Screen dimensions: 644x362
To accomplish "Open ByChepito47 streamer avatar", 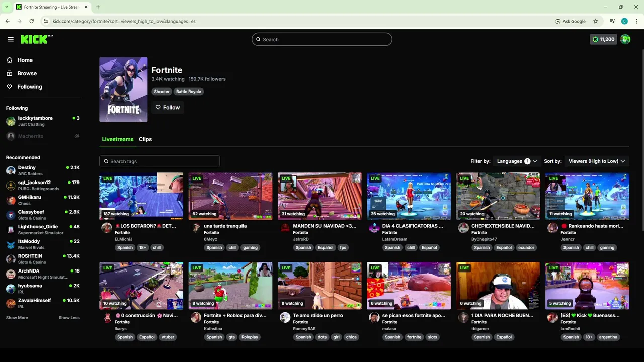I will [x=463, y=228].
